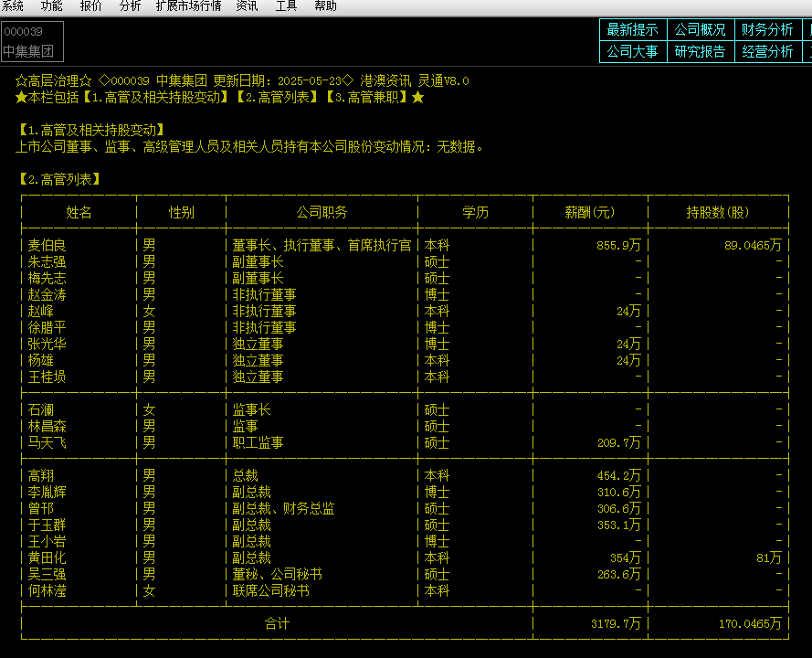Open the 报价 menu
Screen dimensions: 812x658
[x=91, y=5]
